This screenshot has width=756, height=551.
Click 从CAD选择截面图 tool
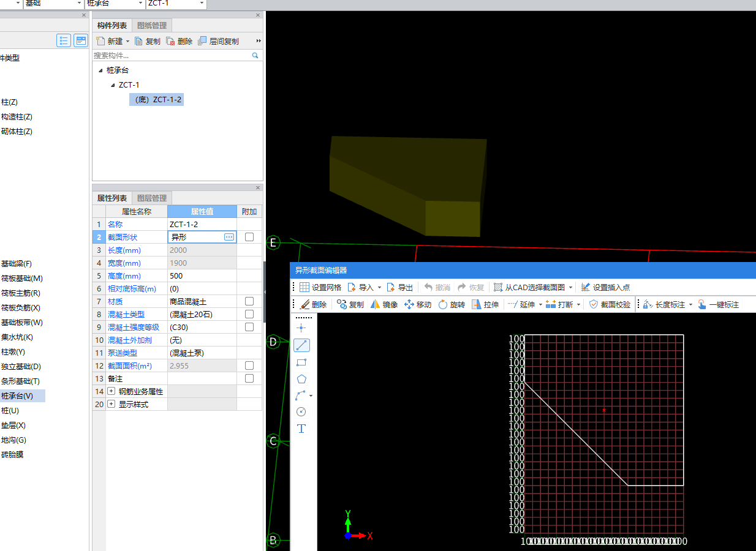tap(529, 287)
